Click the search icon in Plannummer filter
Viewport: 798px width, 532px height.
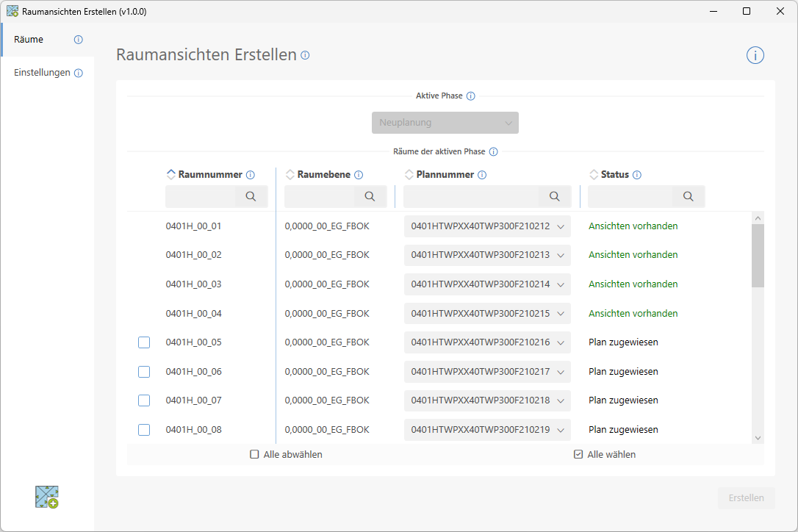tap(555, 196)
